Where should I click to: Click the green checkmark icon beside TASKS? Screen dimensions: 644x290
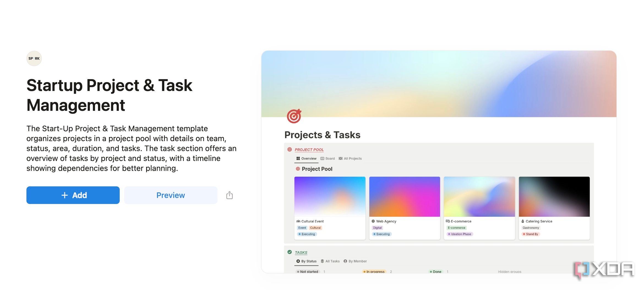click(x=290, y=252)
